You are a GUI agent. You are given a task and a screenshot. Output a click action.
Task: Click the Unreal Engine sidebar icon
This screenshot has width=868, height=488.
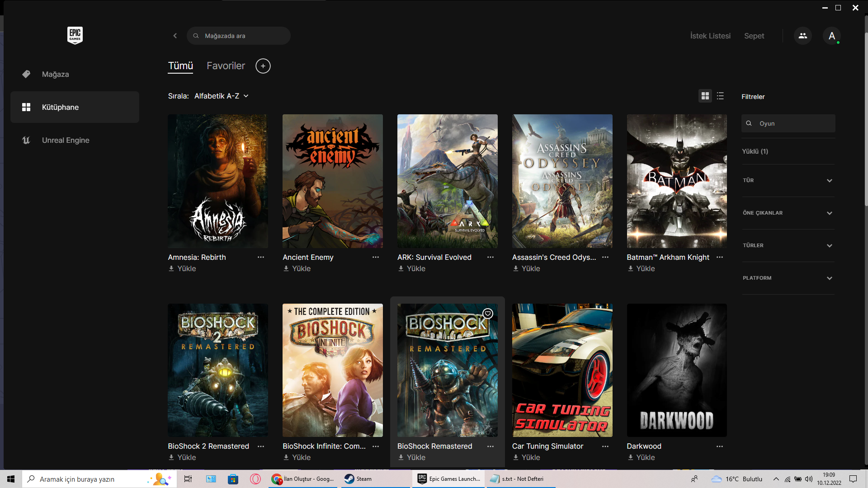(26, 140)
